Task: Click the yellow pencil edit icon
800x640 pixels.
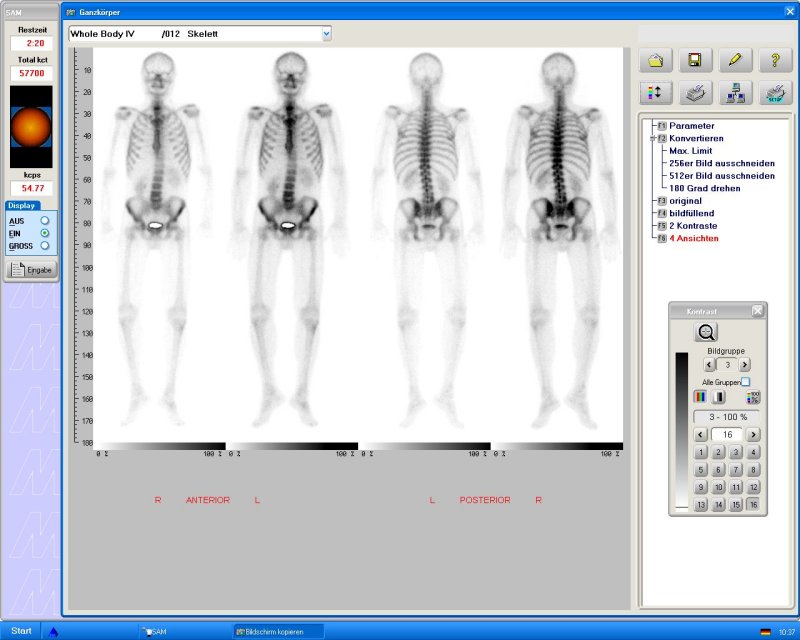Action: [735, 61]
